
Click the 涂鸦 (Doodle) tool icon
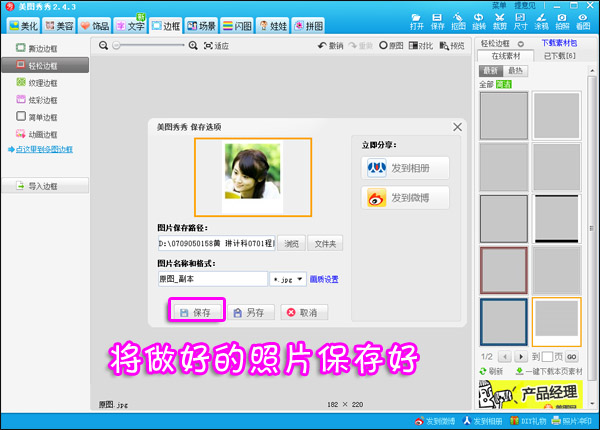pyautogui.click(x=541, y=21)
